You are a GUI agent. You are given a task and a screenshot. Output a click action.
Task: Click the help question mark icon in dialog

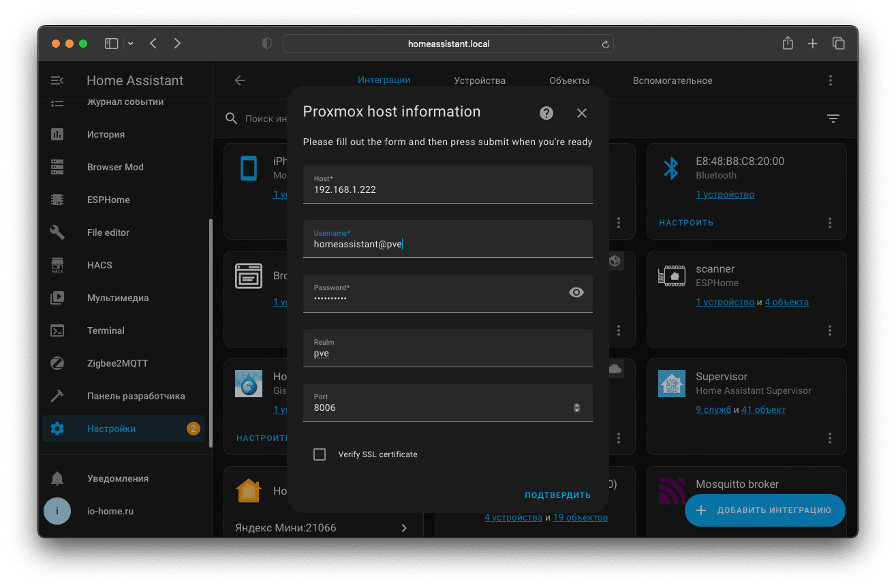click(546, 113)
